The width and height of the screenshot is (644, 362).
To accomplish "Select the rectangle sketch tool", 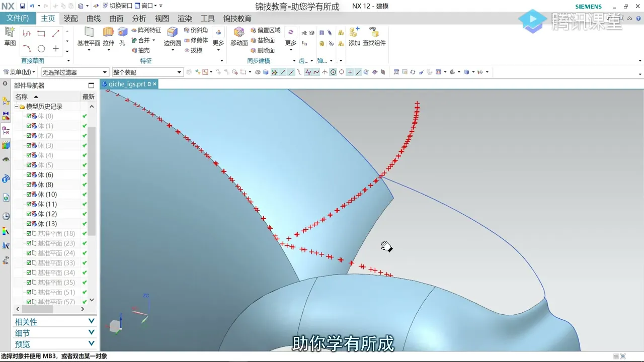I will 41,34.
